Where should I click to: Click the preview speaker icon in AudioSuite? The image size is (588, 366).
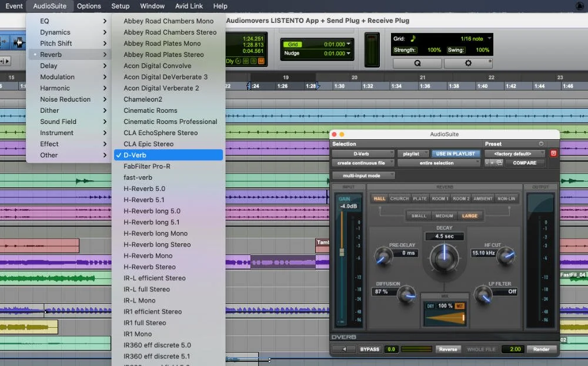point(344,349)
